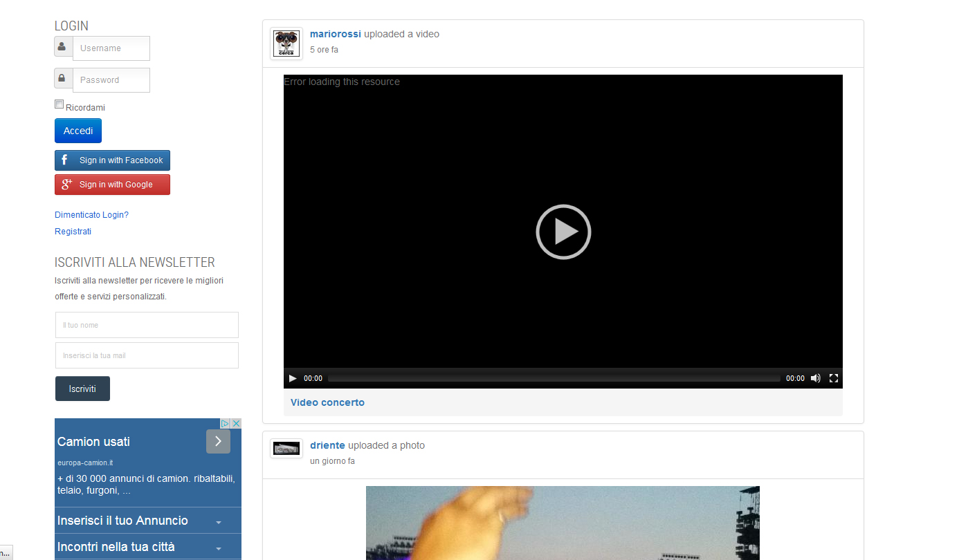Image resolution: width=977 pixels, height=560 pixels.
Task: Click the video progress bar
Action: [554, 378]
